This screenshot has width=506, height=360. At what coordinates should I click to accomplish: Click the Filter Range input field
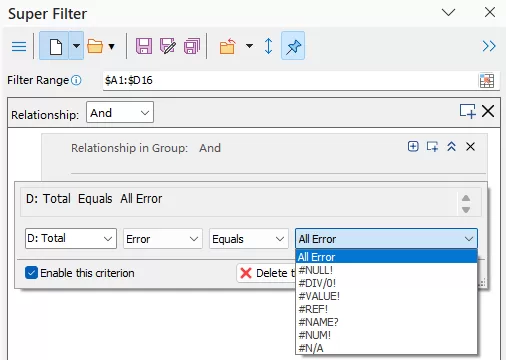[x=290, y=80]
